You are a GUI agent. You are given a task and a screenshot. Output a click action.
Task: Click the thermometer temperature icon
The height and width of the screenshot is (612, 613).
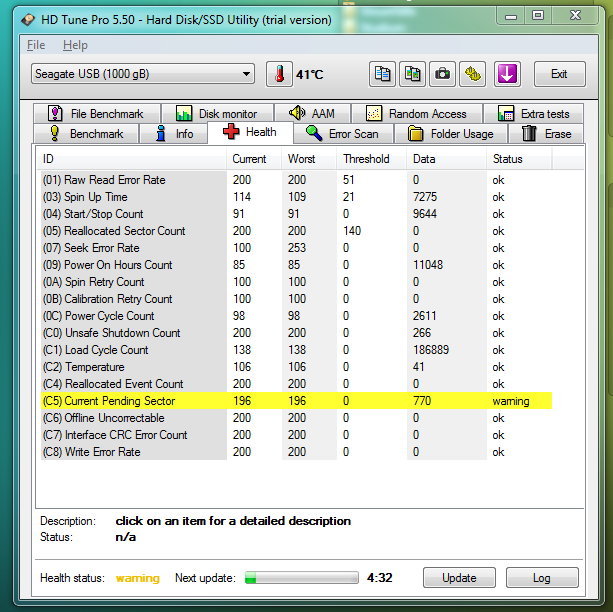point(279,74)
